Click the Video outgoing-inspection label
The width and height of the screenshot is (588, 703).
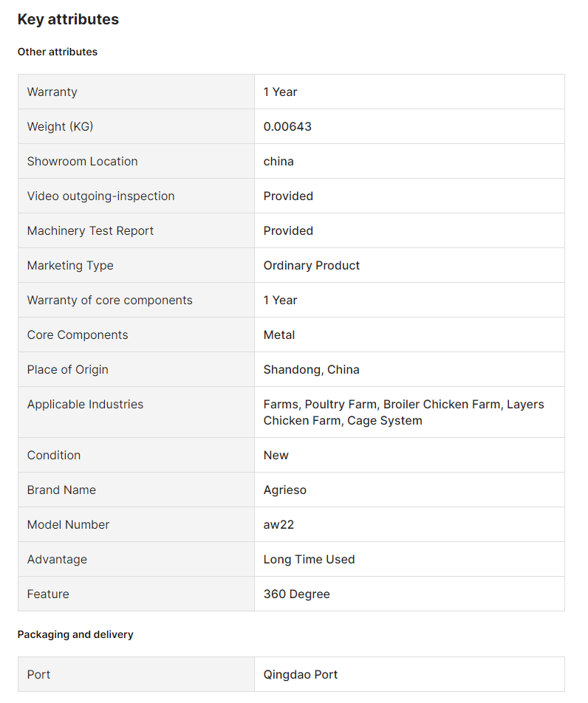pos(100,196)
